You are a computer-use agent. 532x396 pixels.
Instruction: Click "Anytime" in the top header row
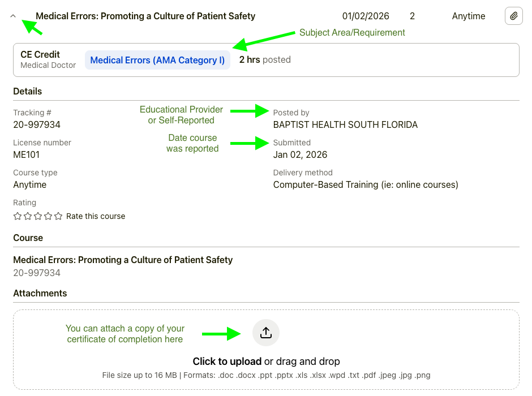tap(468, 16)
